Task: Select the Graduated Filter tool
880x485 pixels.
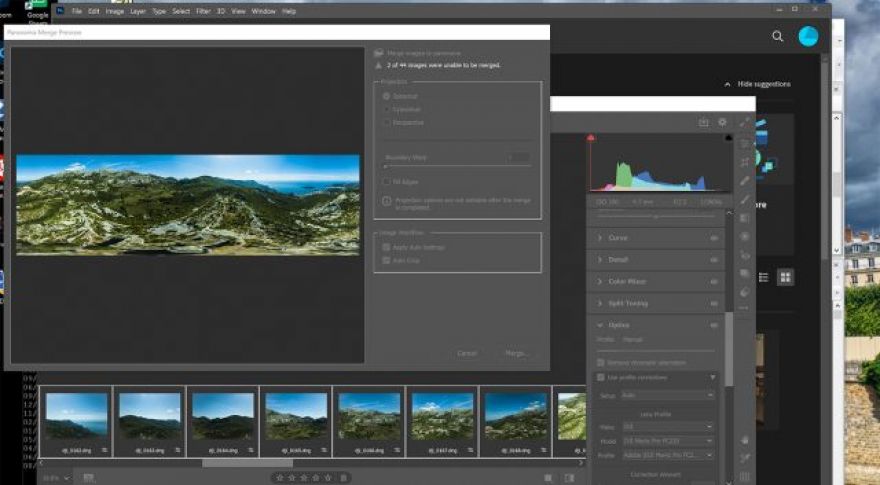Action: 745,218
